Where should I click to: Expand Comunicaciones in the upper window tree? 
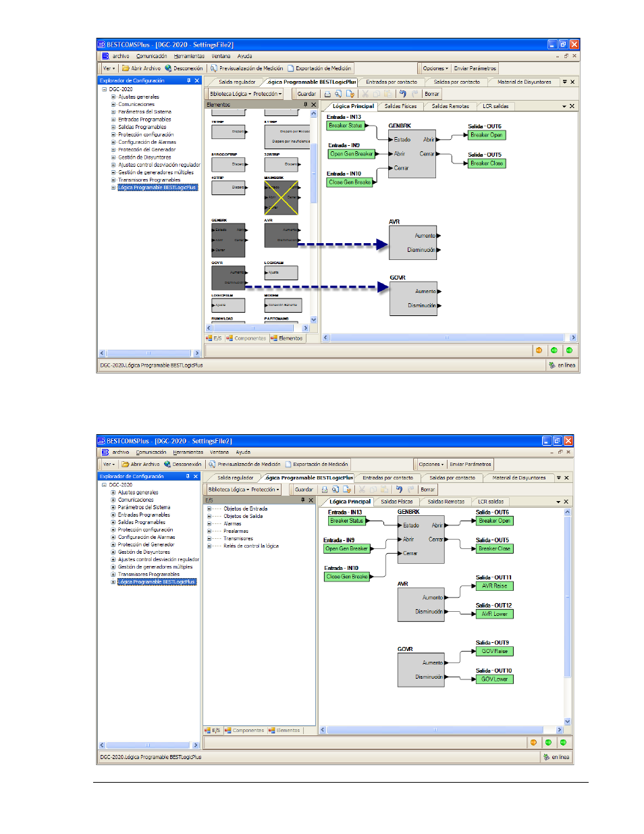pyautogui.click(x=113, y=104)
